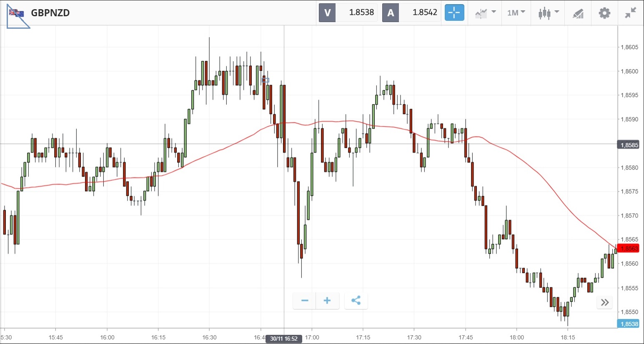Open the drawing tools pencil icon
The width and height of the screenshot is (644, 344).
[578, 13]
